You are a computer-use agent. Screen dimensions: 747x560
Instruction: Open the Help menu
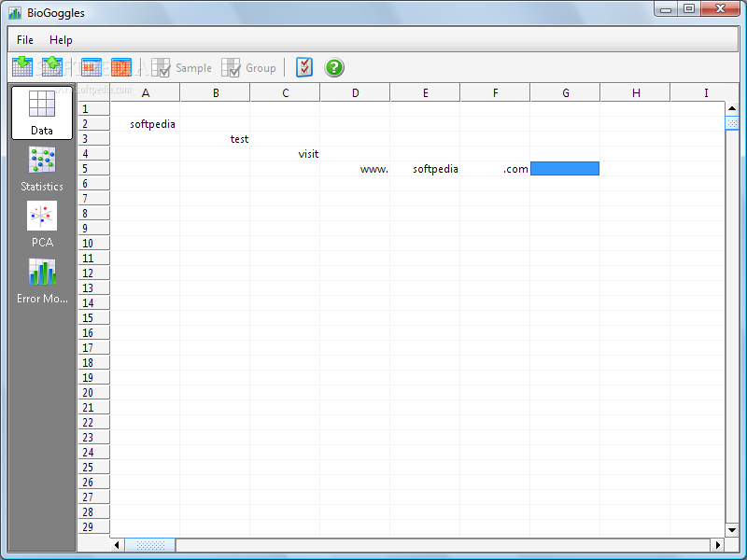tap(61, 40)
